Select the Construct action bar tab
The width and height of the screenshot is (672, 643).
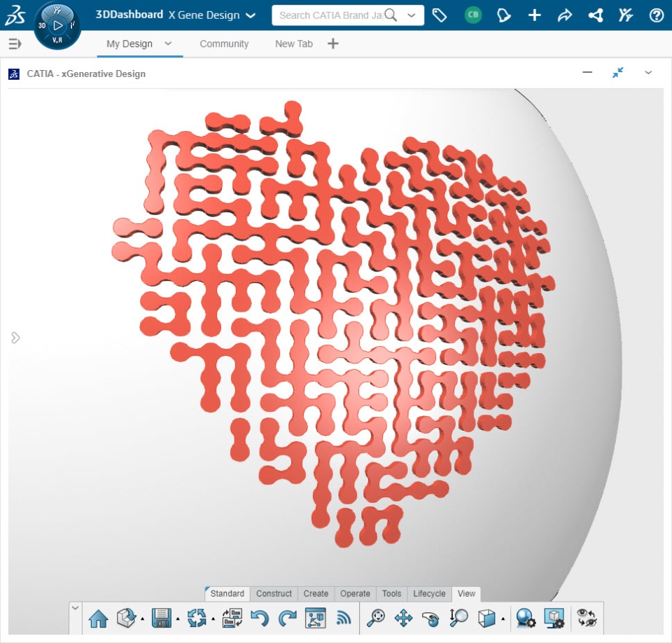pos(274,594)
